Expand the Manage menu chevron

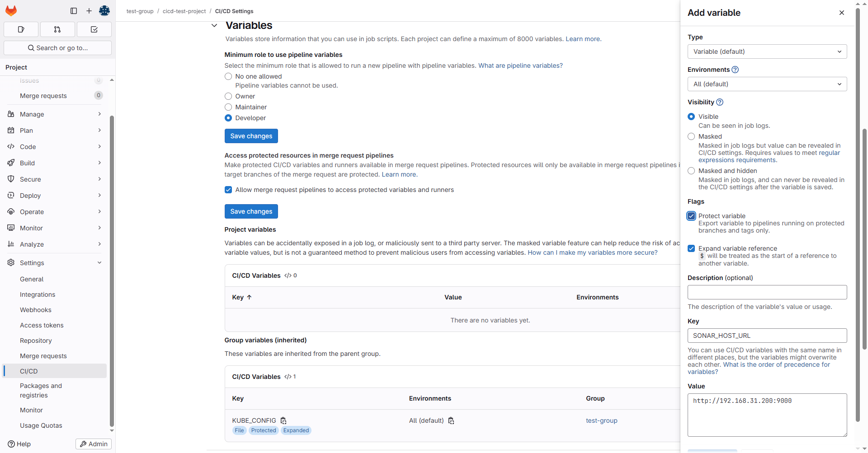(x=99, y=114)
